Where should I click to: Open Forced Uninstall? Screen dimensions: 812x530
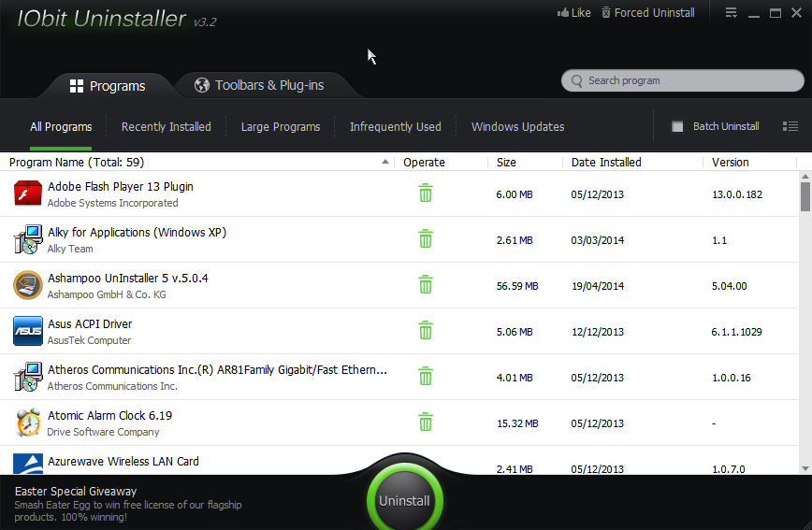point(648,12)
